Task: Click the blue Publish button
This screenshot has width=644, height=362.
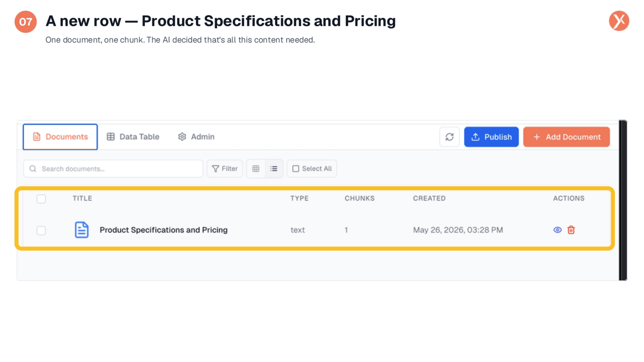Action: 491,137
